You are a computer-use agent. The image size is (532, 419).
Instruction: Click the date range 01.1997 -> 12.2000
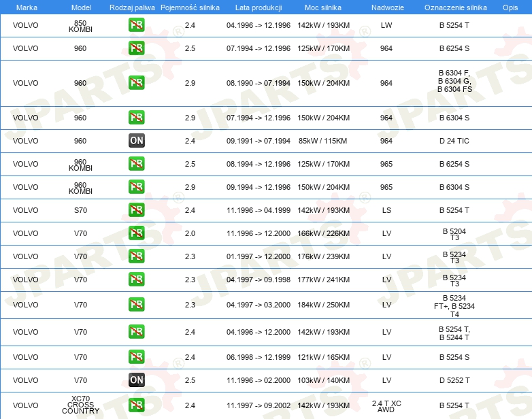(259, 256)
